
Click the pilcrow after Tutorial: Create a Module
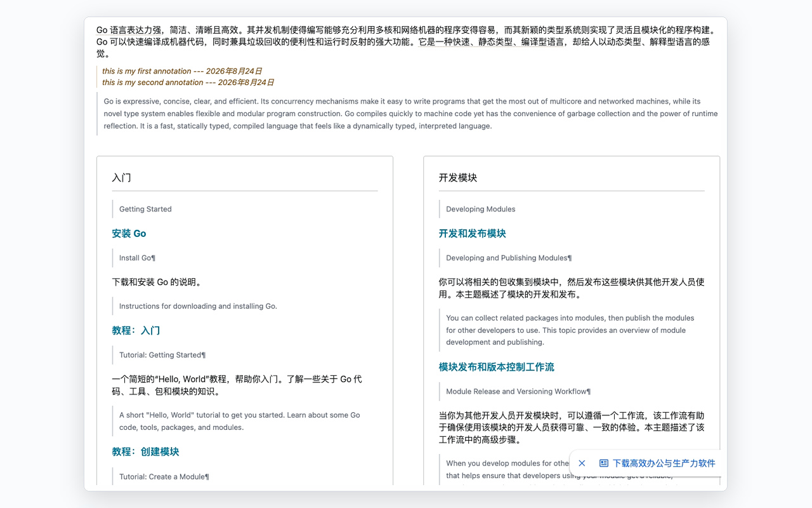coord(207,477)
